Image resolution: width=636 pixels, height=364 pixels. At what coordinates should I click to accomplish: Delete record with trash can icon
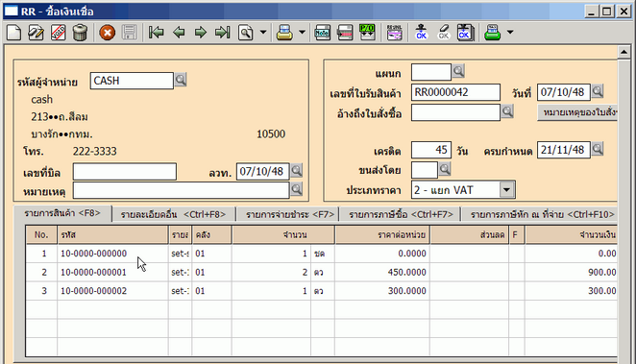point(80,33)
